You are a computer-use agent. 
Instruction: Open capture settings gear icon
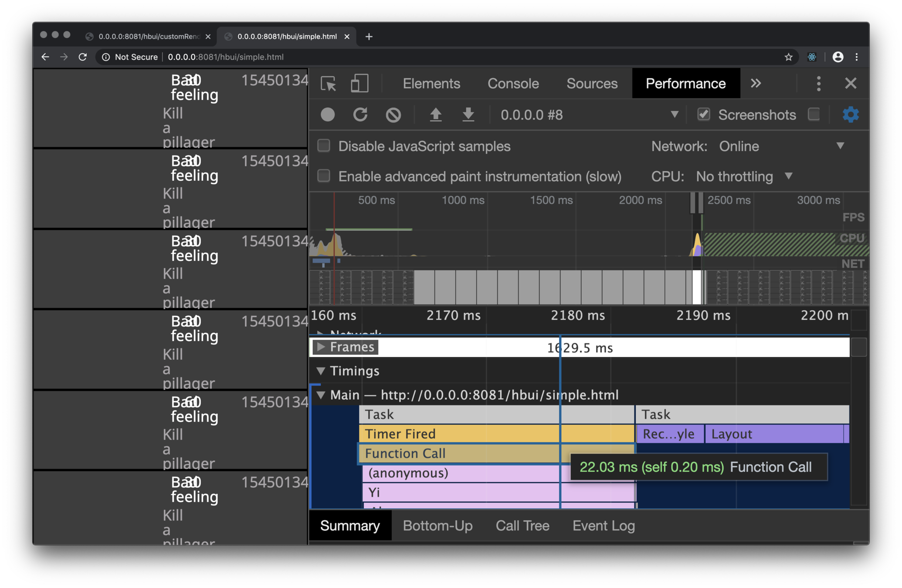tap(850, 115)
